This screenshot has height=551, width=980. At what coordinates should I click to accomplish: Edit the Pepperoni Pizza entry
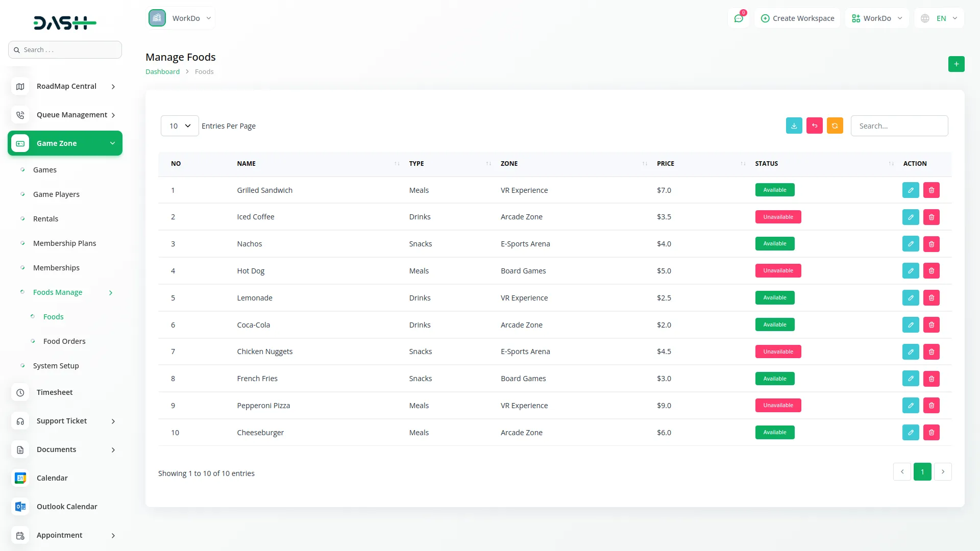click(910, 406)
